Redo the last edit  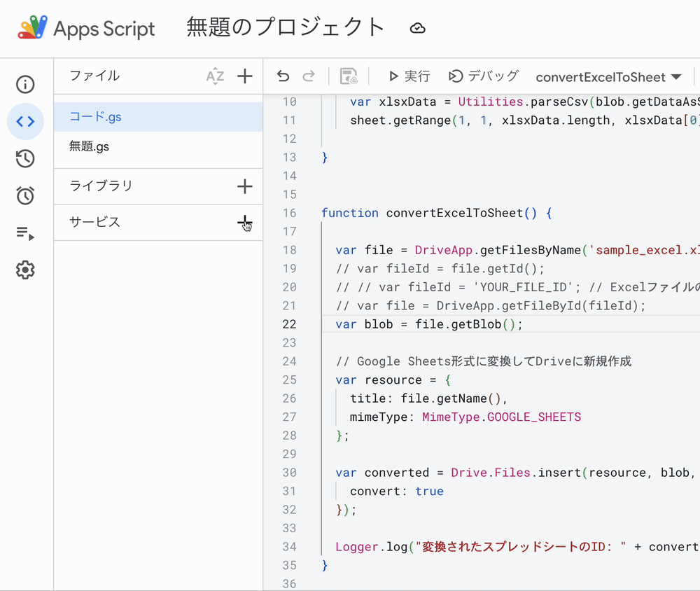(x=309, y=76)
